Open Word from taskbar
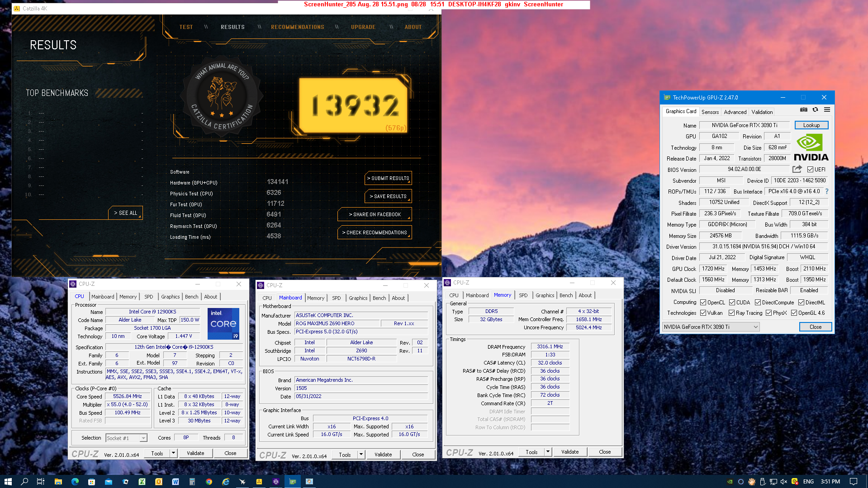Image resolution: width=868 pixels, height=488 pixels. pyautogui.click(x=175, y=482)
